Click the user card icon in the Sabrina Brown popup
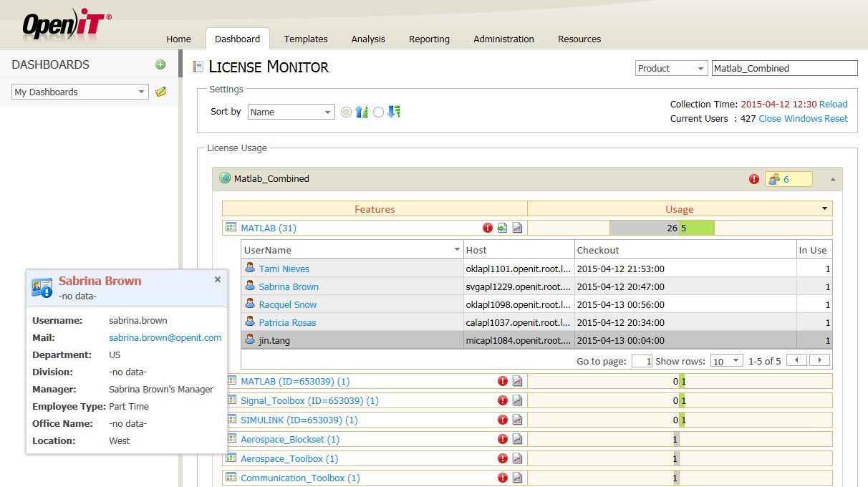The image size is (868, 487). click(x=42, y=288)
